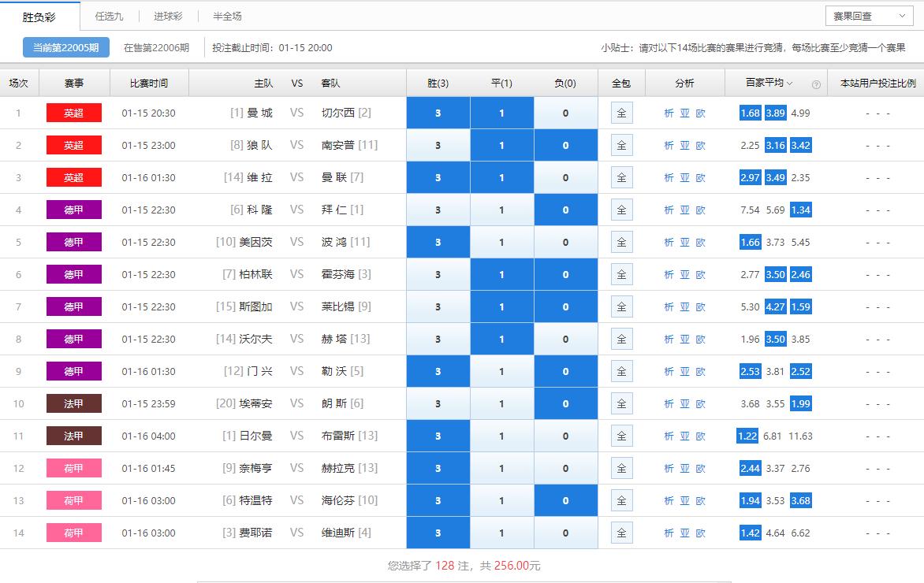Open 亚 odds for 科隆 vs 拜仁
The width and height of the screenshot is (924, 583).
point(684,210)
